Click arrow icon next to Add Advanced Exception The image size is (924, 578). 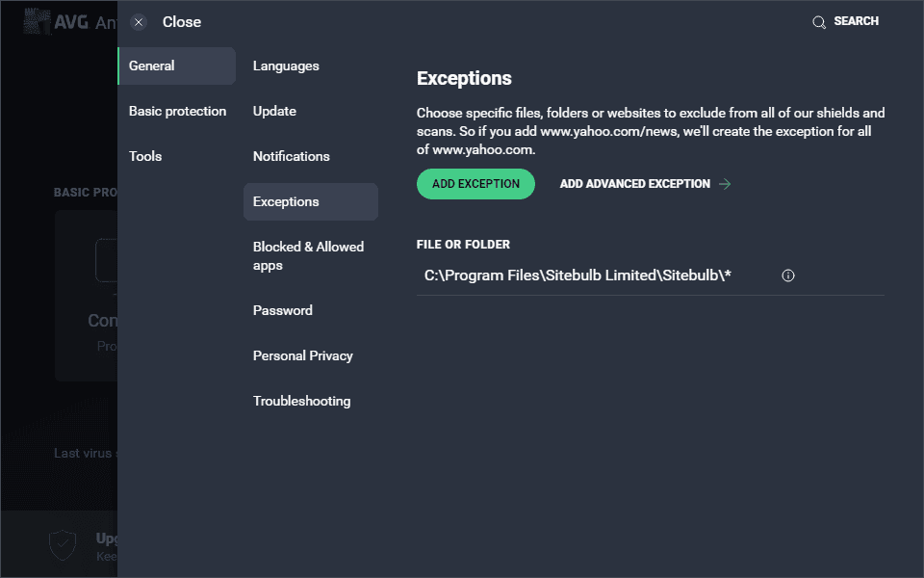point(725,184)
